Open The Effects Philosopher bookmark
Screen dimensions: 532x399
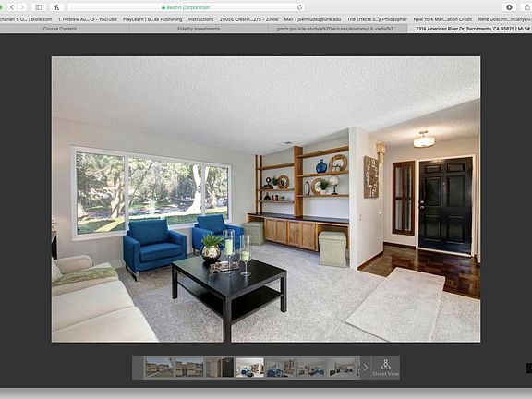377,19
